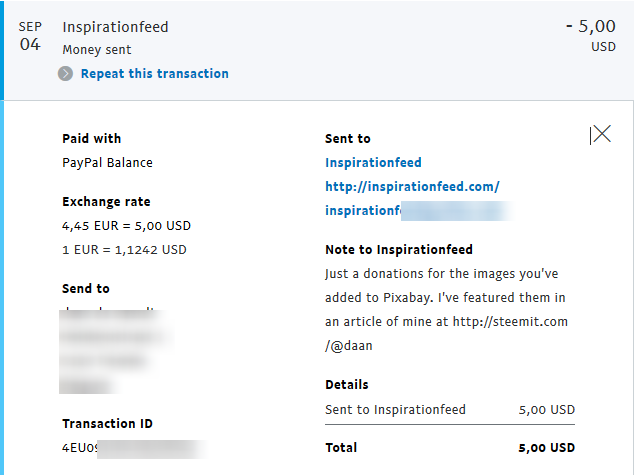
Task: Click the 4,45 EUR = 5,00 USD rate
Action: click(x=126, y=226)
